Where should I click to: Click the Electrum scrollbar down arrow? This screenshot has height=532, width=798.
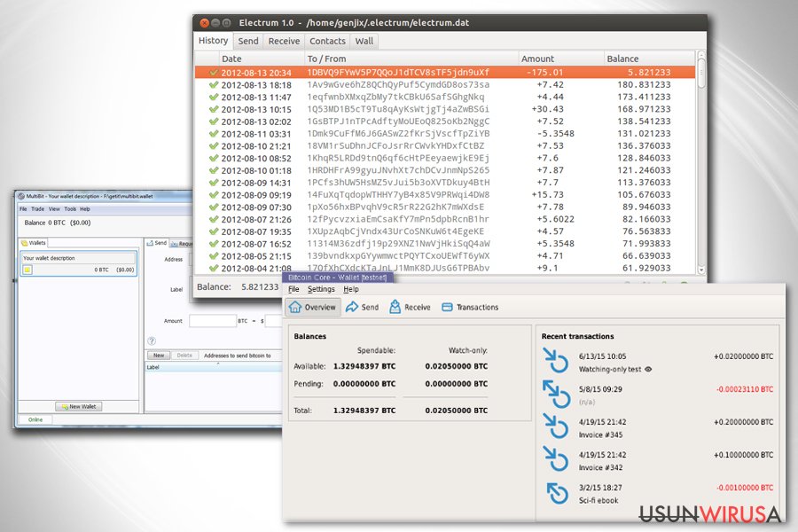tap(701, 270)
